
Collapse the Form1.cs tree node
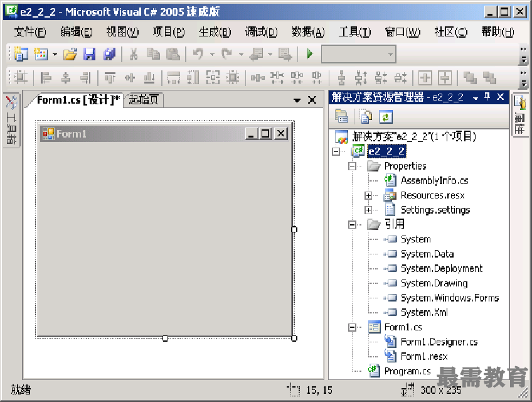coord(352,327)
